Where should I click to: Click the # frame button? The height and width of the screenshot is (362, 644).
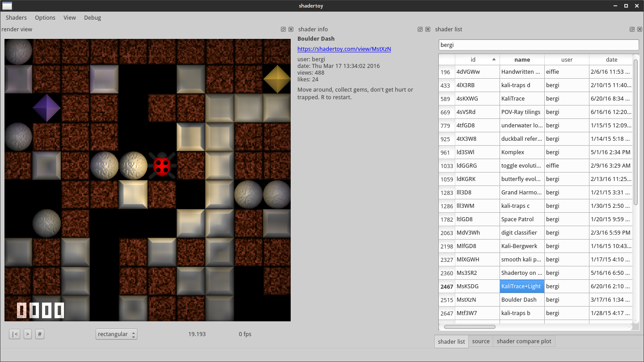tap(40, 334)
